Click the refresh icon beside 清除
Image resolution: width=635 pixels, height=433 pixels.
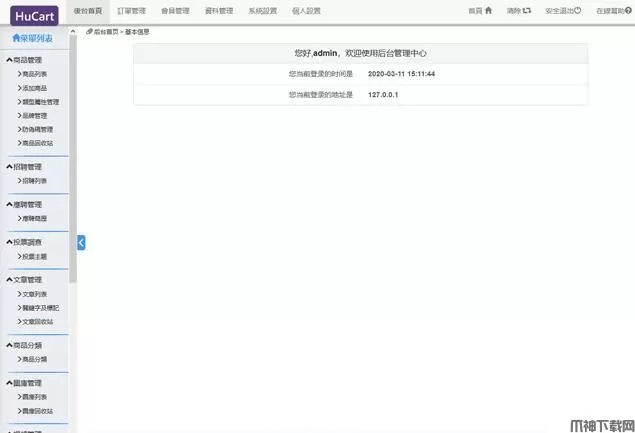click(527, 11)
